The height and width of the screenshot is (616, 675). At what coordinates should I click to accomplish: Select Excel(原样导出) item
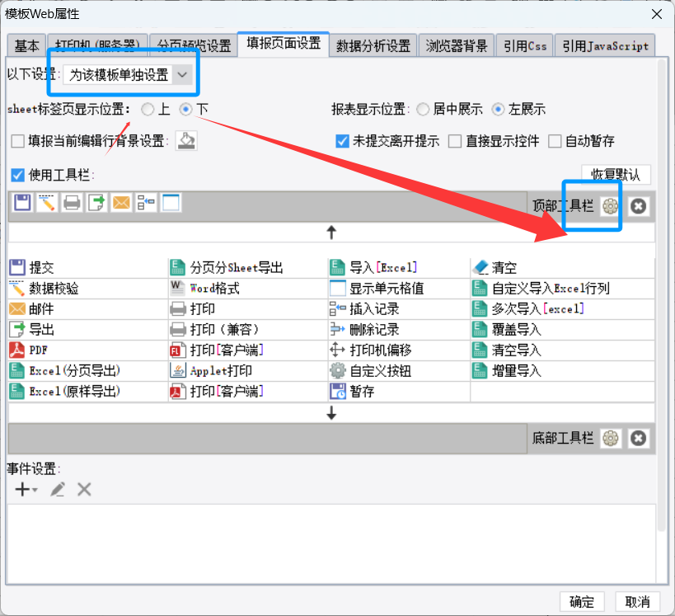[88, 392]
